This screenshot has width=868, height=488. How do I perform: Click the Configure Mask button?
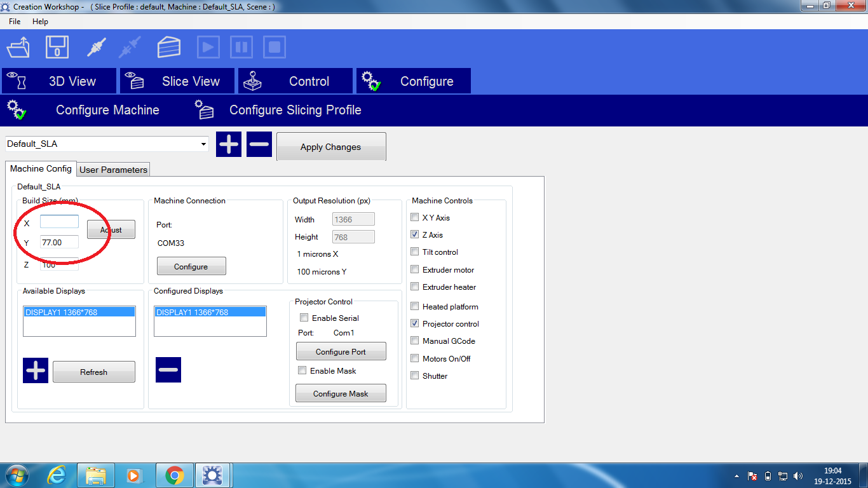pyautogui.click(x=341, y=394)
